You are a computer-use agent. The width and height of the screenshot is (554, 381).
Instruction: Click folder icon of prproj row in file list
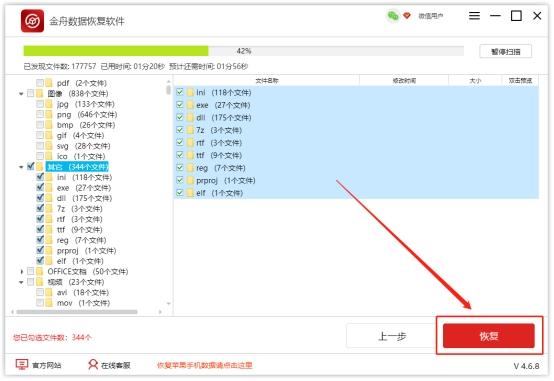[x=190, y=180]
